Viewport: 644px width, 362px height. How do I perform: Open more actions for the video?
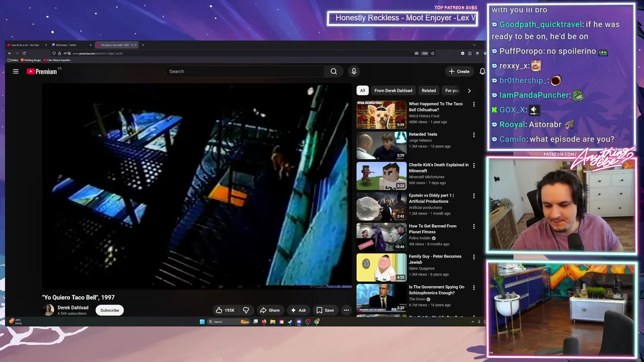tap(346, 310)
